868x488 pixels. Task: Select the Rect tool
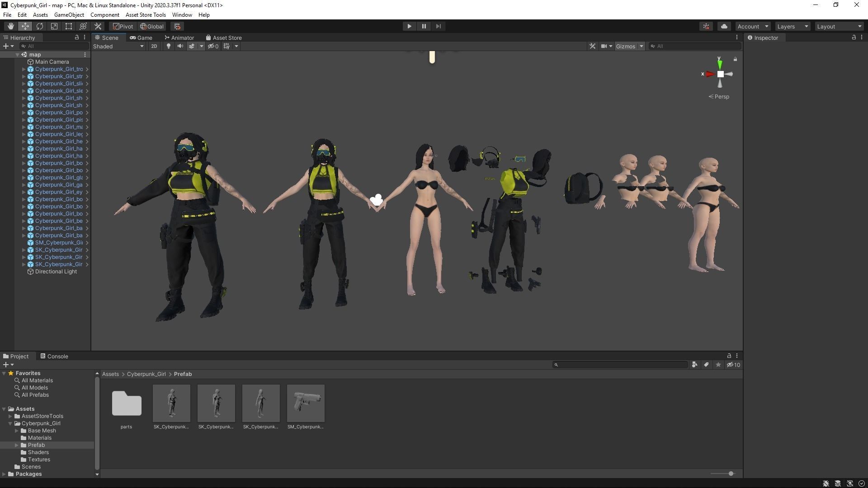point(69,26)
